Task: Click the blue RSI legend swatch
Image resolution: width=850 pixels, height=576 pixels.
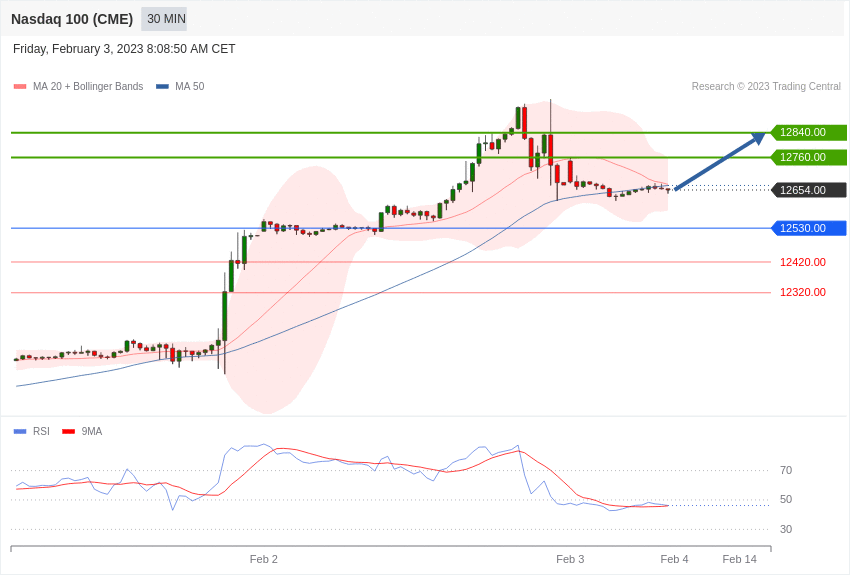Action: [20, 432]
